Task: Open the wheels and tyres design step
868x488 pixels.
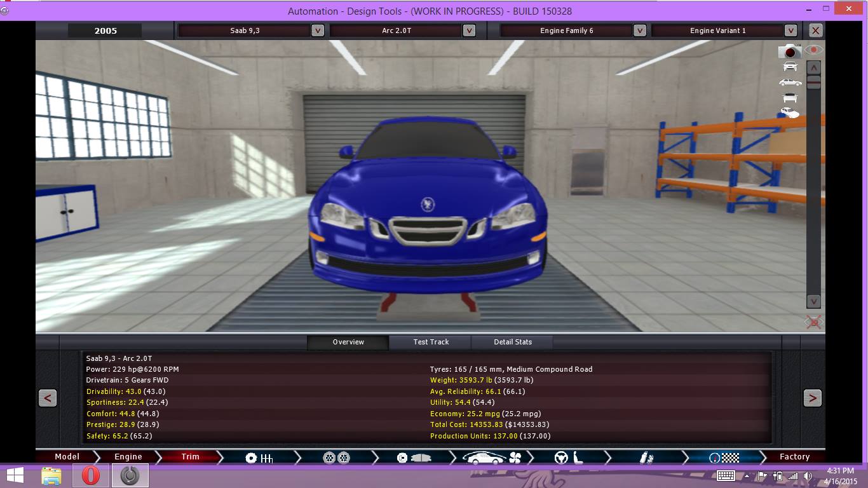Action: [336, 457]
